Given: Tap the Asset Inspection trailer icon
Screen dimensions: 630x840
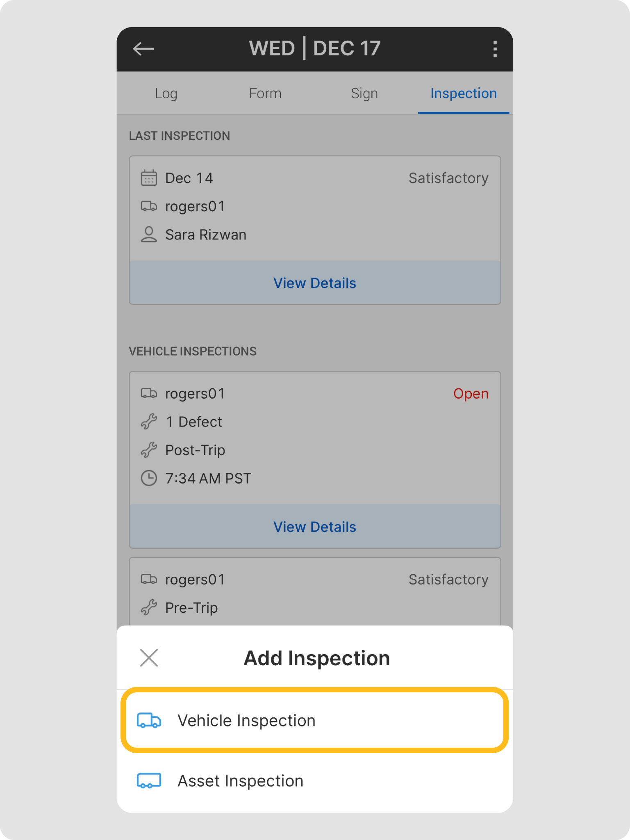Looking at the screenshot, I should tap(149, 781).
